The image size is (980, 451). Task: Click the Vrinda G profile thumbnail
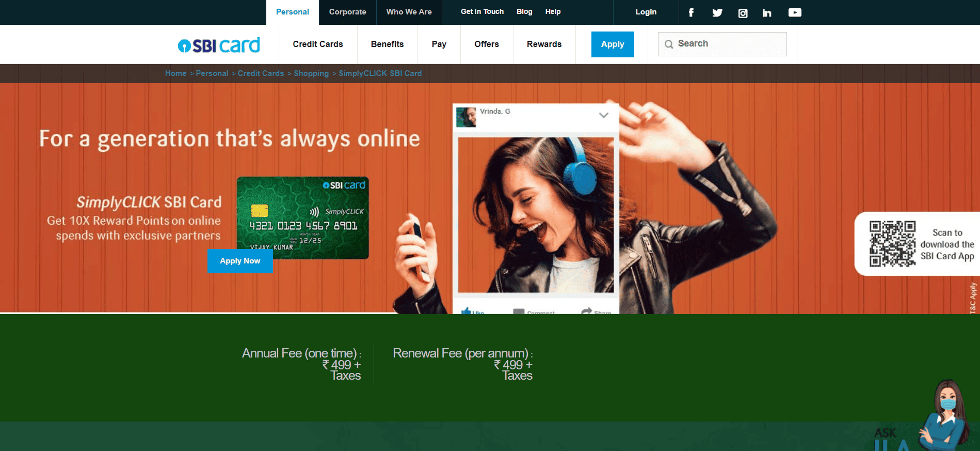point(466,117)
